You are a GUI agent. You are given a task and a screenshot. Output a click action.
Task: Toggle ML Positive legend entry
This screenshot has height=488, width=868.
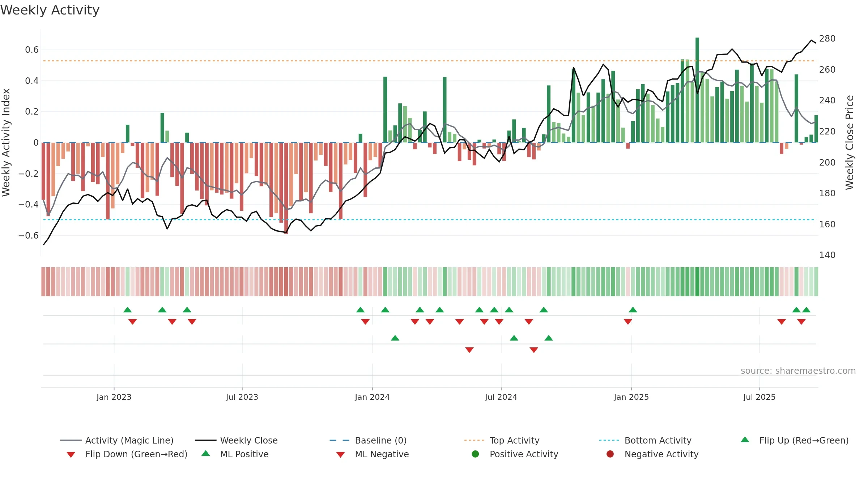click(235, 454)
